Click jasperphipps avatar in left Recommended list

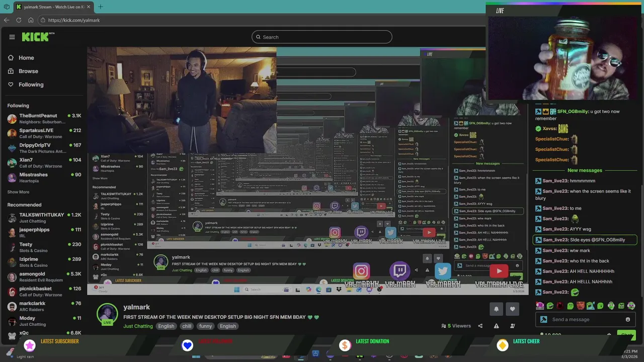[12, 232]
